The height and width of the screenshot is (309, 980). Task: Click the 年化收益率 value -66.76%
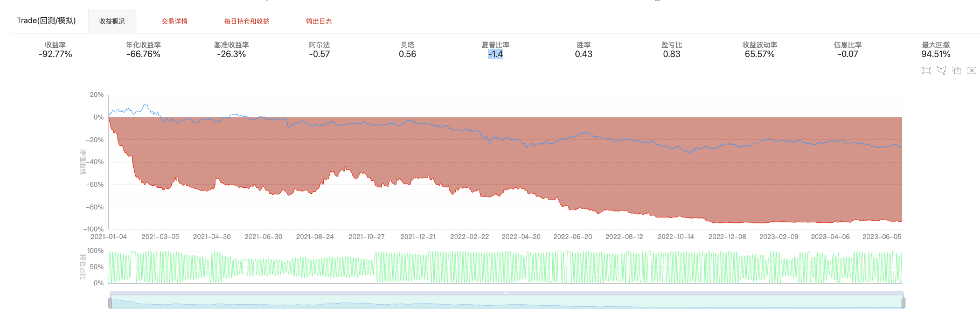point(143,54)
